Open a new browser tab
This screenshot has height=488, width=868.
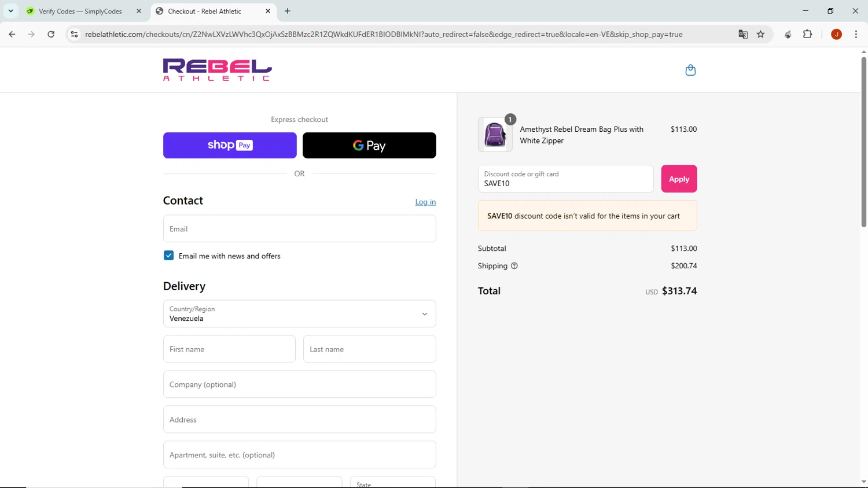(288, 11)
